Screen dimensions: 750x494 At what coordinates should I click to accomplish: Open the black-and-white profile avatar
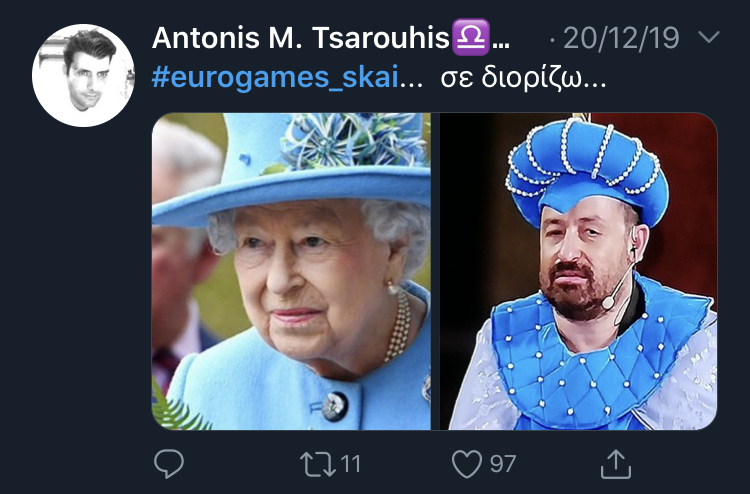click(x=84, y=76)
